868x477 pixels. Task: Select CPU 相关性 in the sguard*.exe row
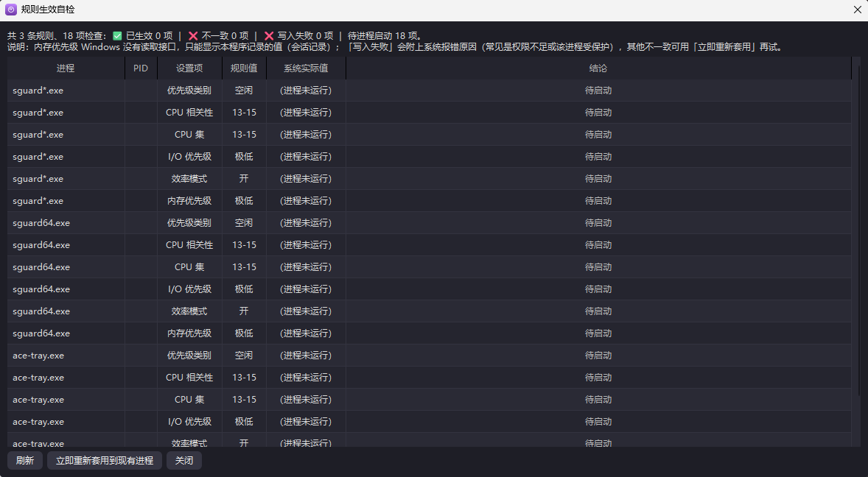click(189, 112)
